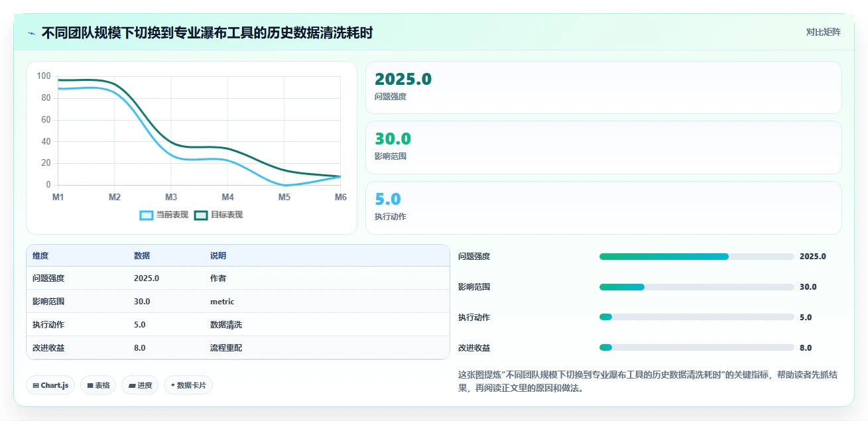
Task: Click the header title about 历史数据清洗耗时
Action: click(207, 32)
